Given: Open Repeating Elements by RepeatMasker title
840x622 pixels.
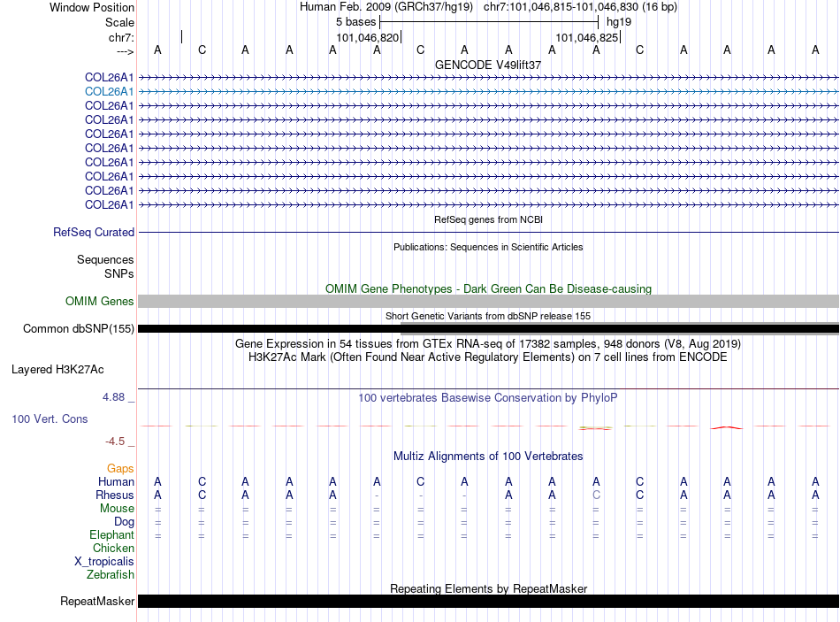Looking at the screenshot, I should point(488,588).
